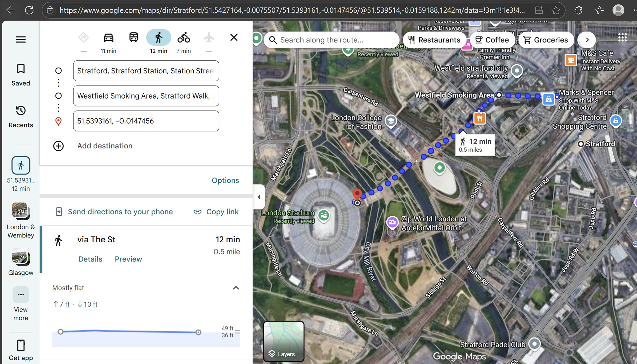Viewport: 637px width, 364px height.
Task: Click end point on elevation chart
Action: [198, 332]
